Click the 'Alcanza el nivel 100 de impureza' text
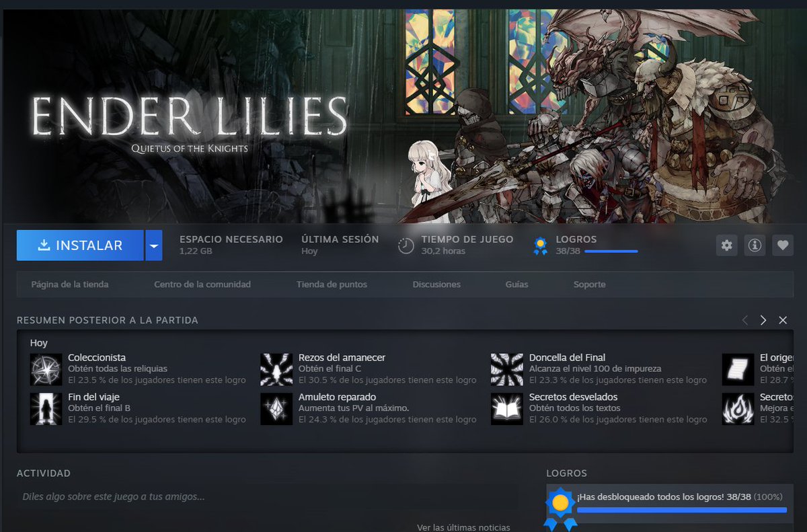 (595, 369)
